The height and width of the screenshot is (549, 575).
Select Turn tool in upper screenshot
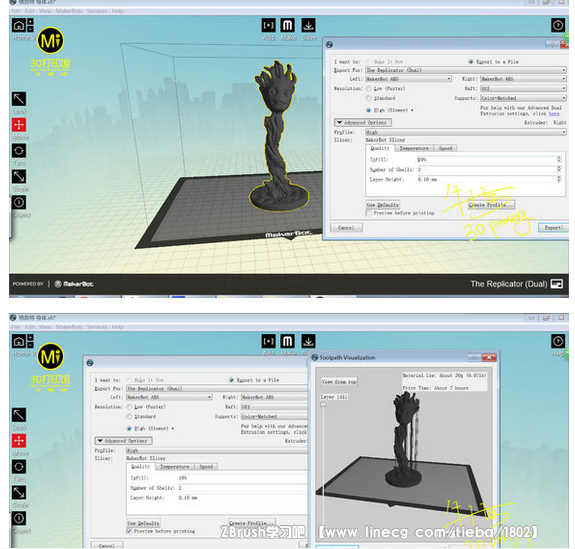click(19, 150)
